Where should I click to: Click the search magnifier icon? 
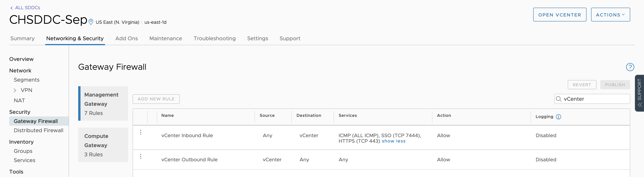[x=559, y=99]
